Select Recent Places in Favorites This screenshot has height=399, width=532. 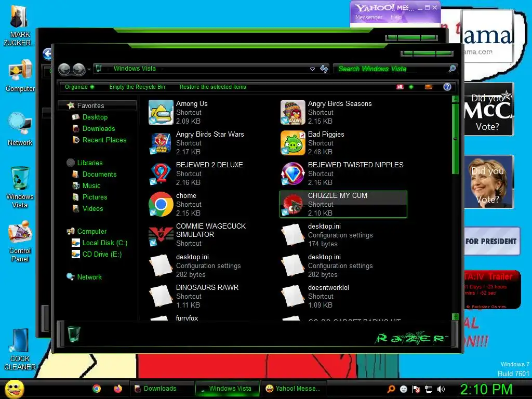pos(104,140)
